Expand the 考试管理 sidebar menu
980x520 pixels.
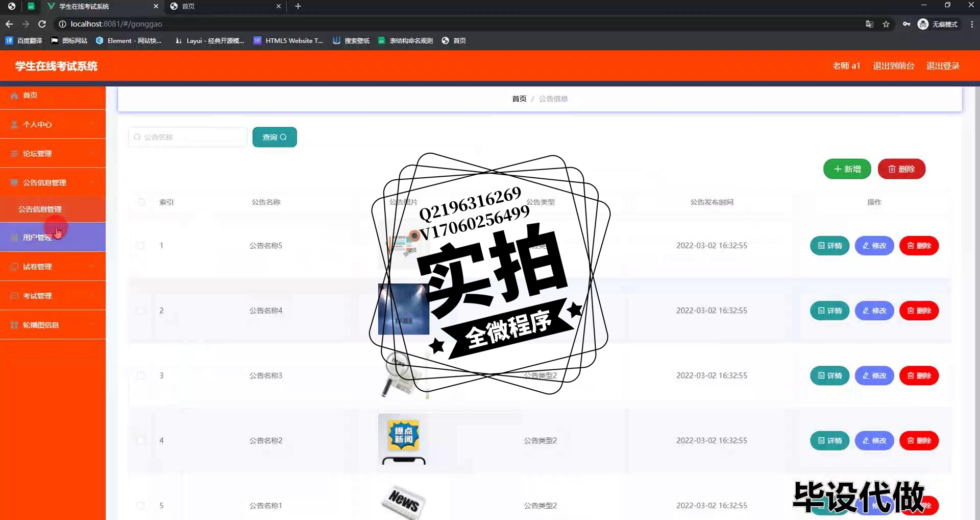coord(53,295)
